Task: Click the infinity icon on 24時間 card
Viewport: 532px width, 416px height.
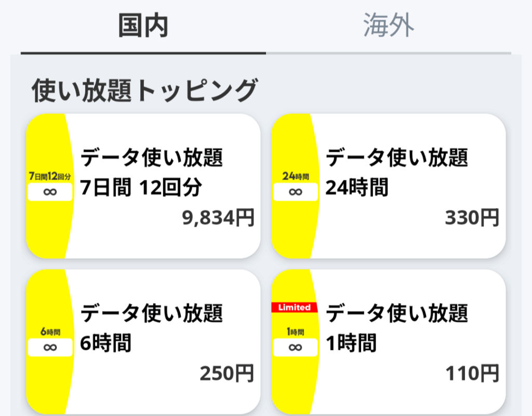Action: click(x=296, y=192)
